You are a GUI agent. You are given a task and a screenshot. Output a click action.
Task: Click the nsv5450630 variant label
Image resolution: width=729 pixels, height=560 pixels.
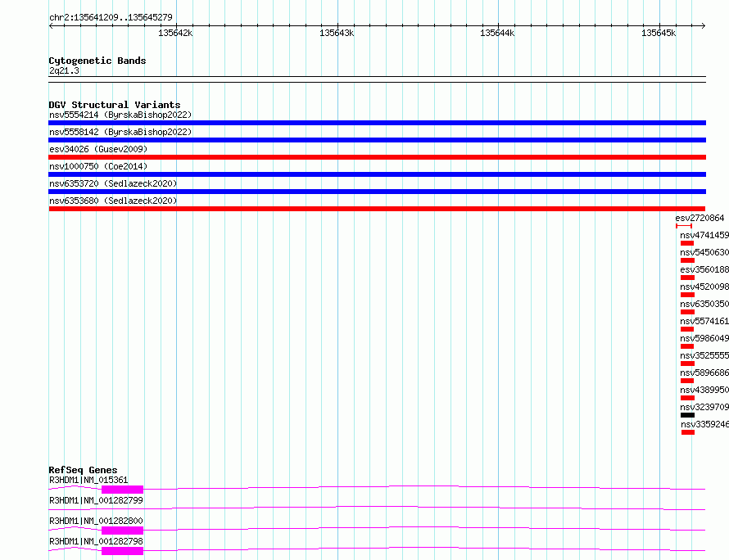704,252
